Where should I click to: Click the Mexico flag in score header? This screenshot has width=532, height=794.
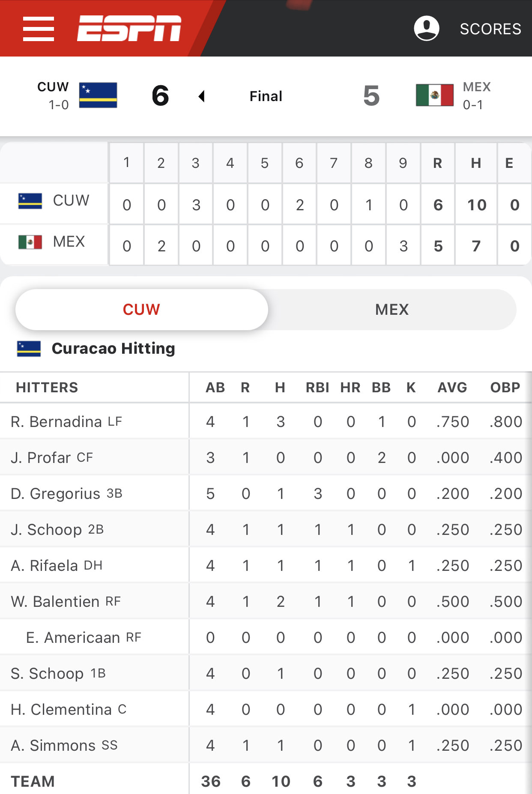pos(434,95)
